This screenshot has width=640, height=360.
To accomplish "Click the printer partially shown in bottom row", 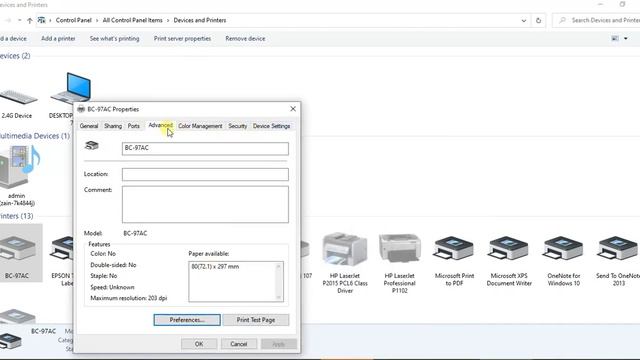I will (x=17, y=316).
